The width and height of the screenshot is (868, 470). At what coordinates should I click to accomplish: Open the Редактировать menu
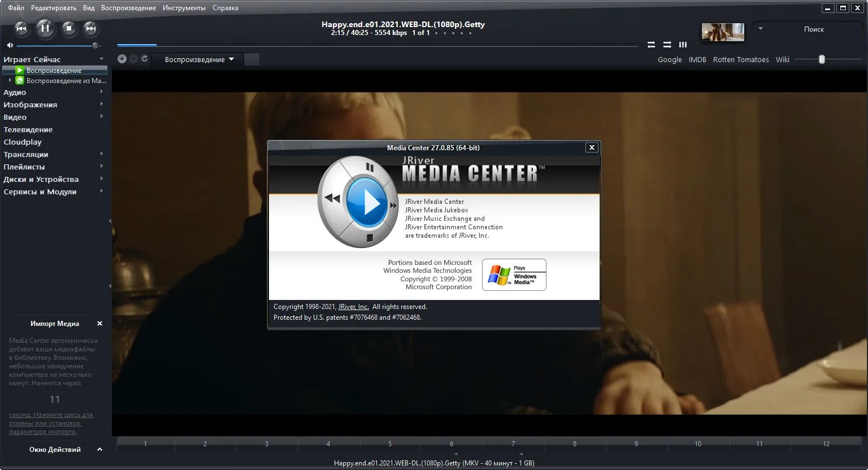[x=54, y=8]
